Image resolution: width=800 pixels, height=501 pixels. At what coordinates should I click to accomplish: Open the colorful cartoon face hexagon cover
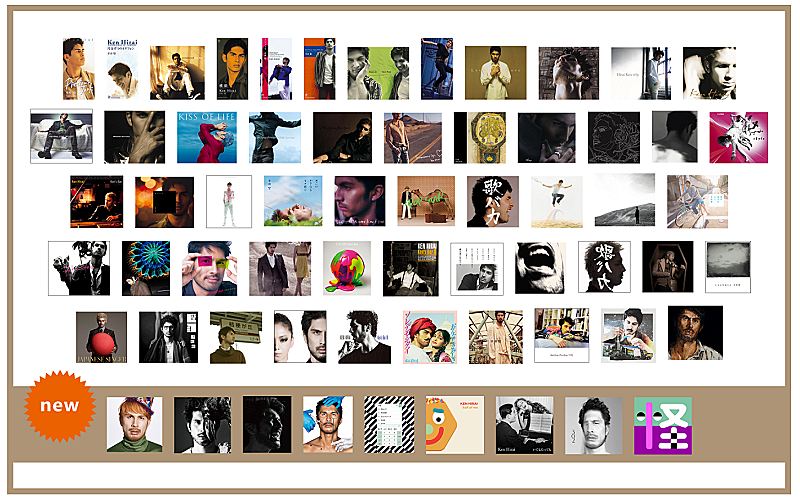454,425
